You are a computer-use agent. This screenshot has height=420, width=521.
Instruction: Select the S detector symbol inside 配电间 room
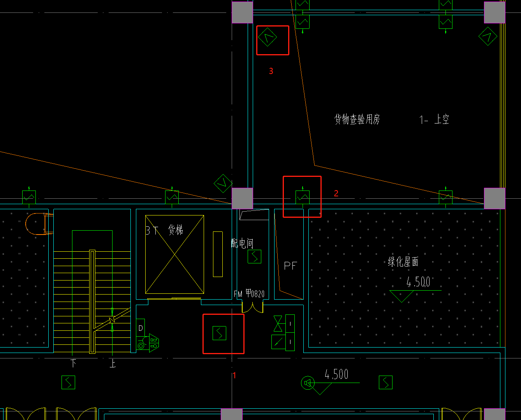254,256
